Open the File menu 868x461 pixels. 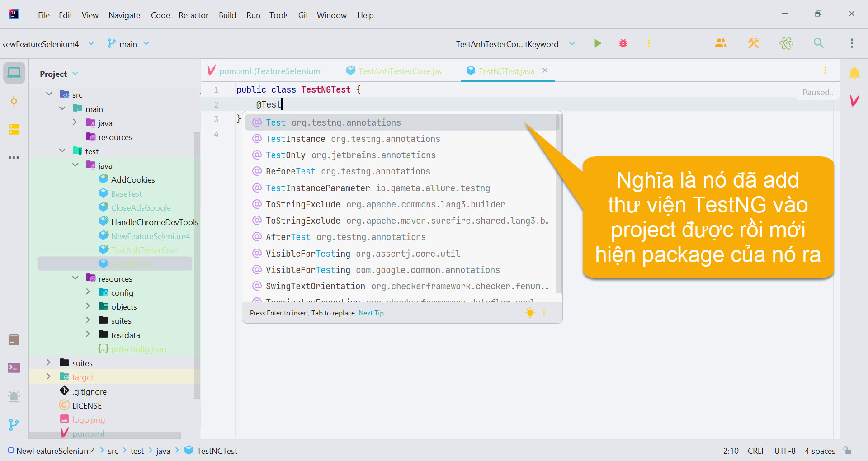click(x=44, y=15)
